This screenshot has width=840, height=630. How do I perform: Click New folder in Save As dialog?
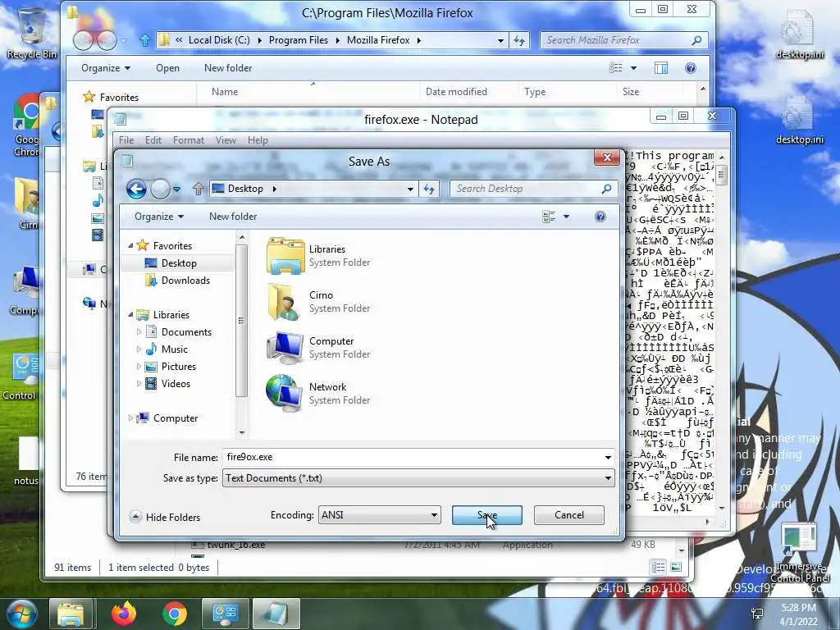point(233,217)
